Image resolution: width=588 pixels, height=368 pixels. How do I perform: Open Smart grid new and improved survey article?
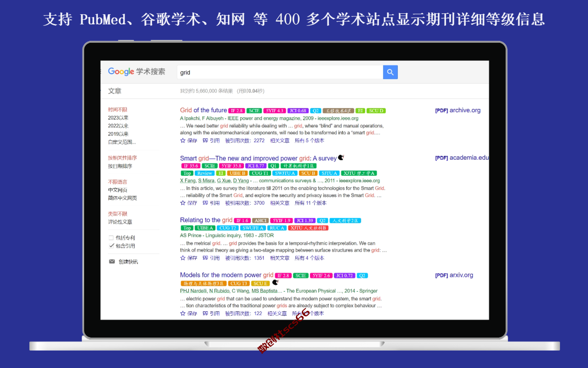(x=258, y=158)
